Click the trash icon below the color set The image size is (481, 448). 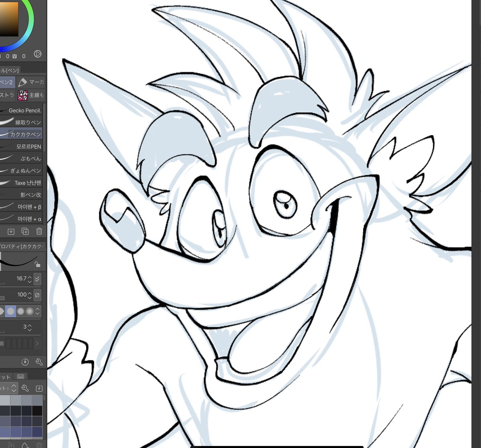point(39,445)
